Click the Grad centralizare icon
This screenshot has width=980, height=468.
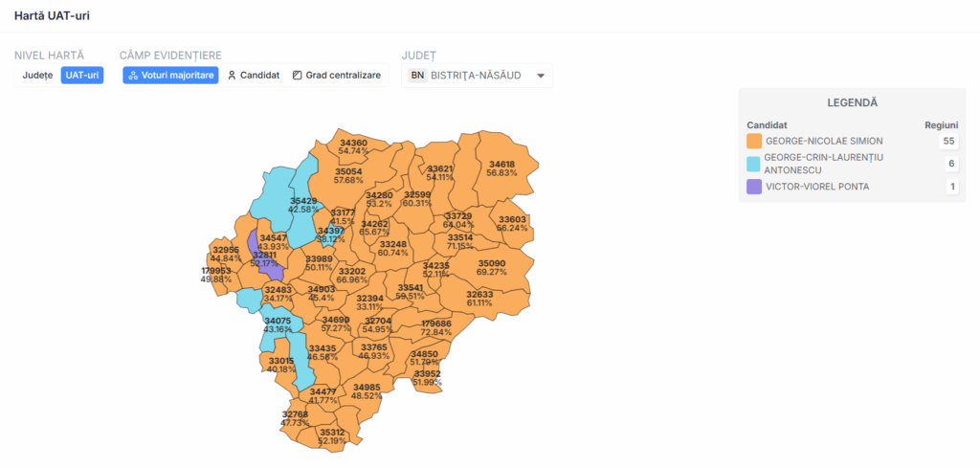[x=298, y=76]
